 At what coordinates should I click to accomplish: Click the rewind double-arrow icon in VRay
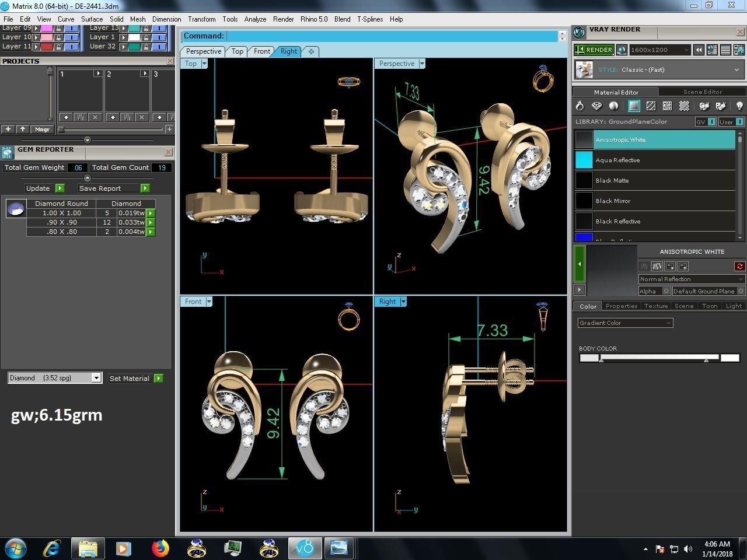tap(699, 50)
